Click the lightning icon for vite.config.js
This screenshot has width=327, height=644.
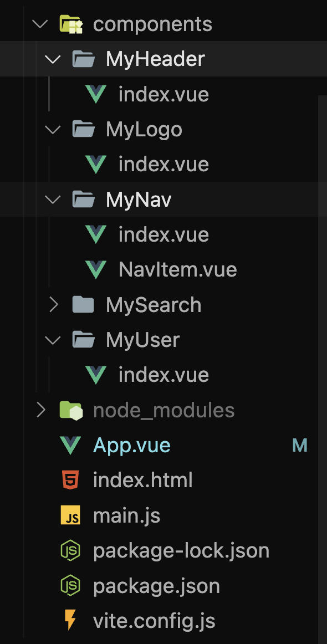[x=70, y=620]
